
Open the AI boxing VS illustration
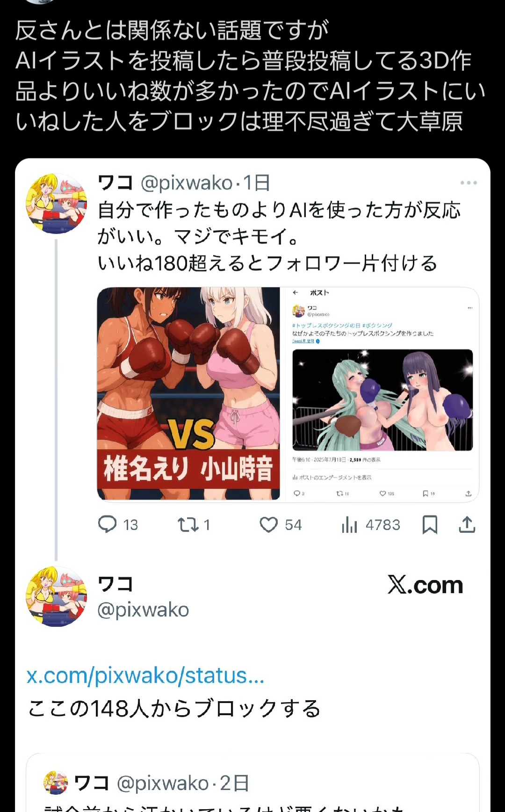[188, 394]
